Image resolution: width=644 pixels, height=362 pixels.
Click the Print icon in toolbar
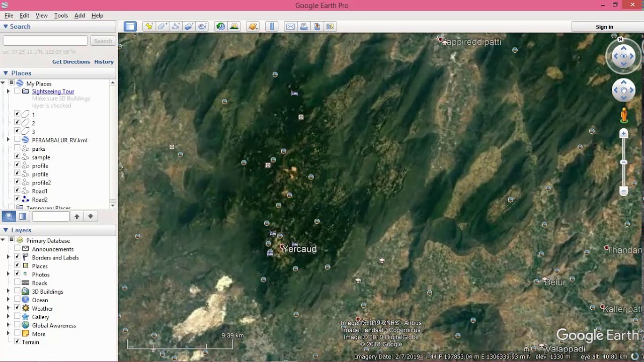(x=304, y=27)
